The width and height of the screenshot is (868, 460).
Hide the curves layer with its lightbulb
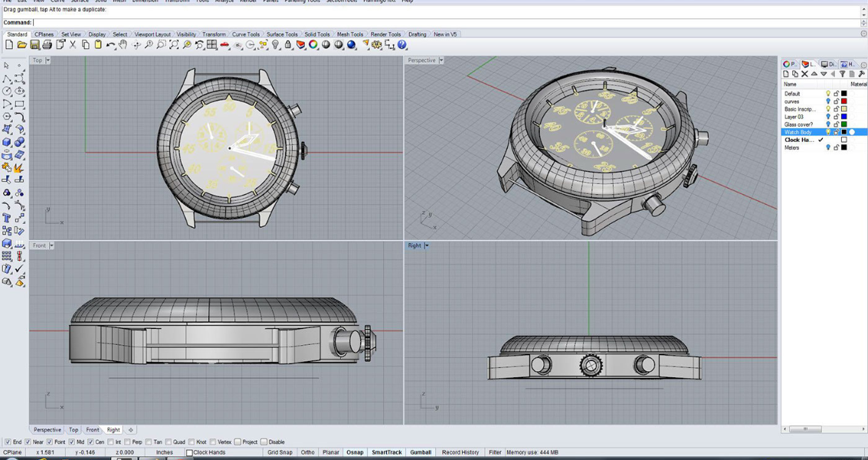pos(828,100)
